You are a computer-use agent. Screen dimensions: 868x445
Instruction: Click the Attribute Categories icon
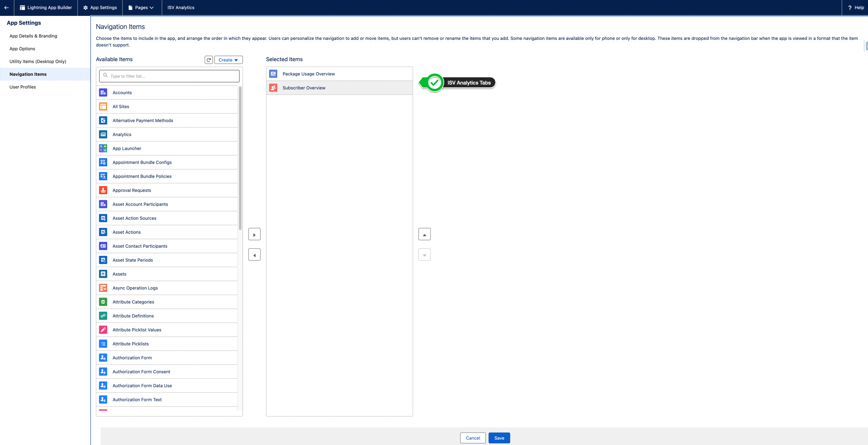click(103, 302)
